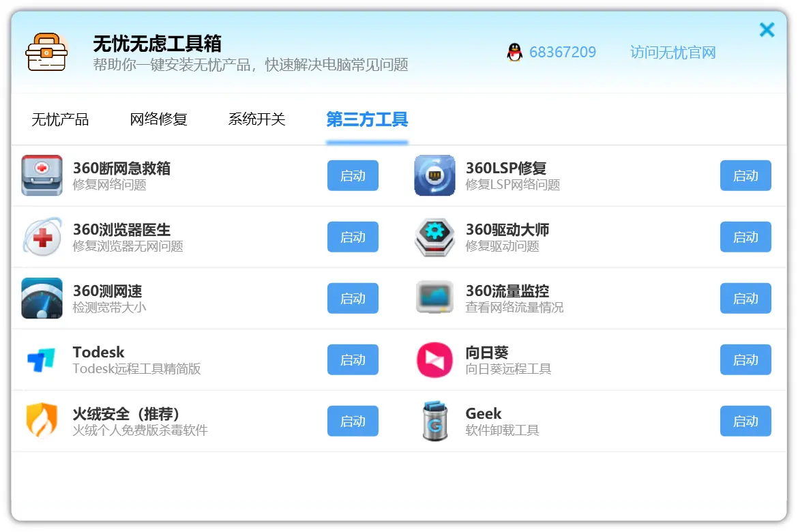
Task: Close the 无忧无虑工具箱 window
Action: coord(767,29)
